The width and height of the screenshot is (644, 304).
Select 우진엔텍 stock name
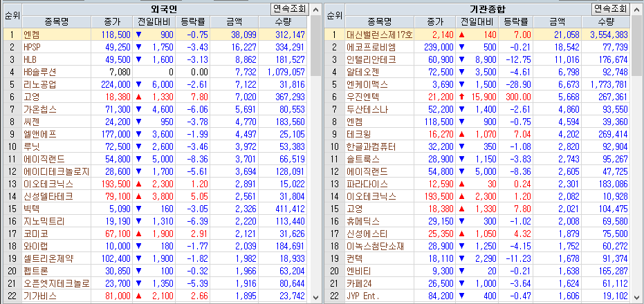pos(362,97)
